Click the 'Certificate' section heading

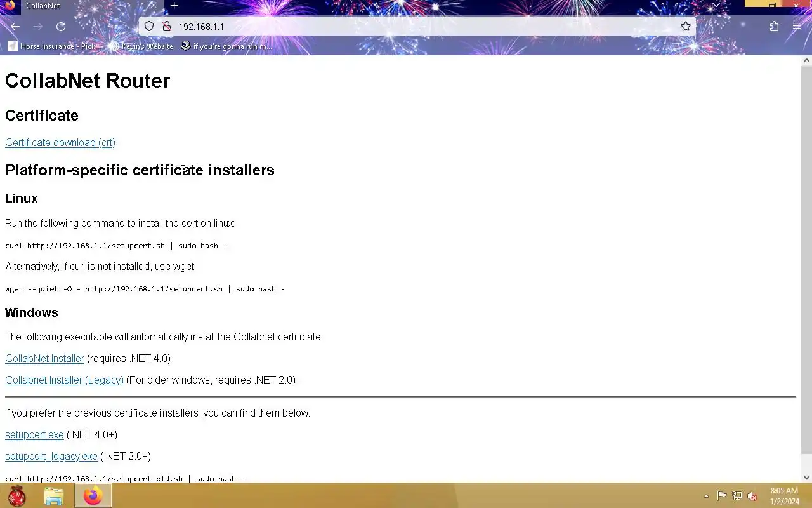coord(42,116)
